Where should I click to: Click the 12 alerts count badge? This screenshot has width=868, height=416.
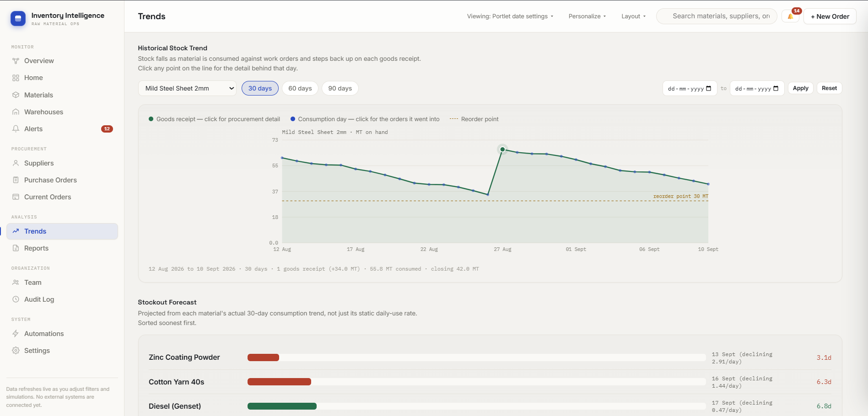point(107,129)
